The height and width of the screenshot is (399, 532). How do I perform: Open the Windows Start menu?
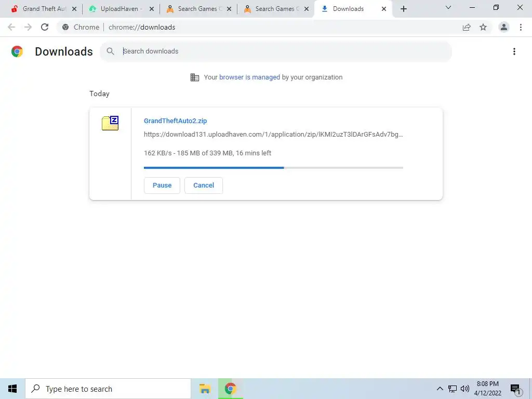pyautogui.click(x=12, y=389)
